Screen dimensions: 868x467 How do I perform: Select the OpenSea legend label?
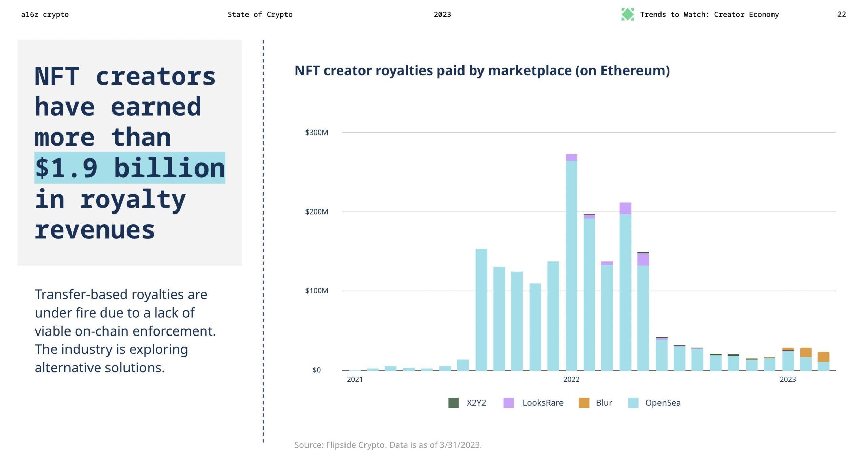coord(663,403)
